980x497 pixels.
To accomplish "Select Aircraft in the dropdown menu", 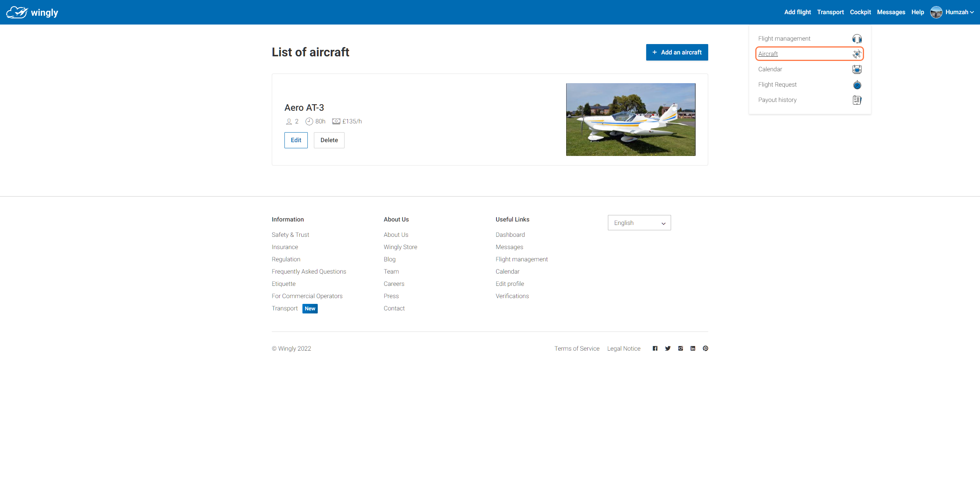I will pyautogui.click(x=810, y=54).
